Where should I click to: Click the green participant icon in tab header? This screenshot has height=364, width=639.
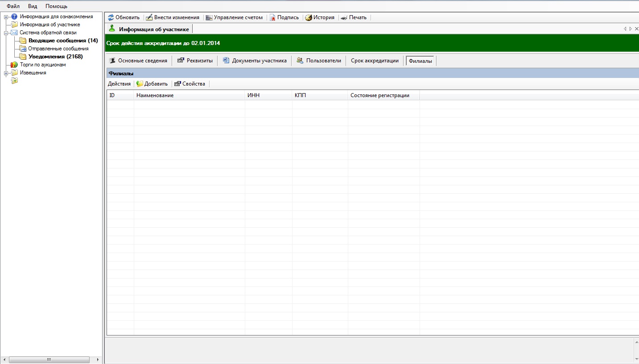(x=112, y=29)
